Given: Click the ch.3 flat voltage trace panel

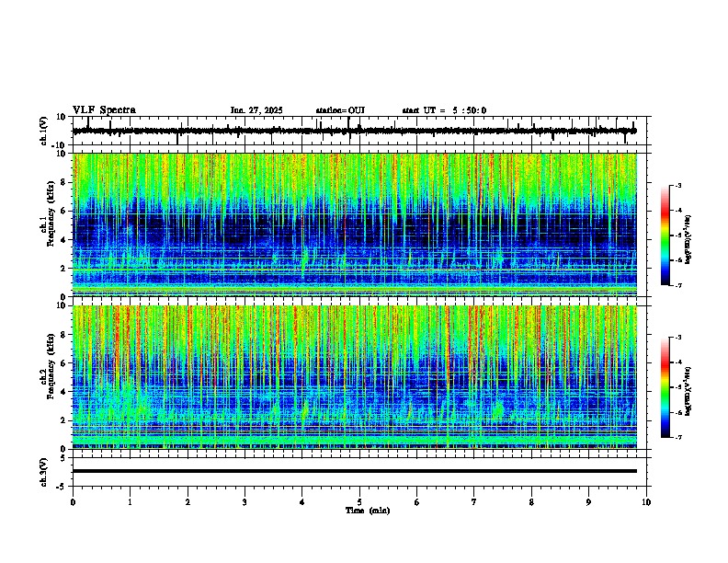Looking at the screenshot, I should [361, 472].
